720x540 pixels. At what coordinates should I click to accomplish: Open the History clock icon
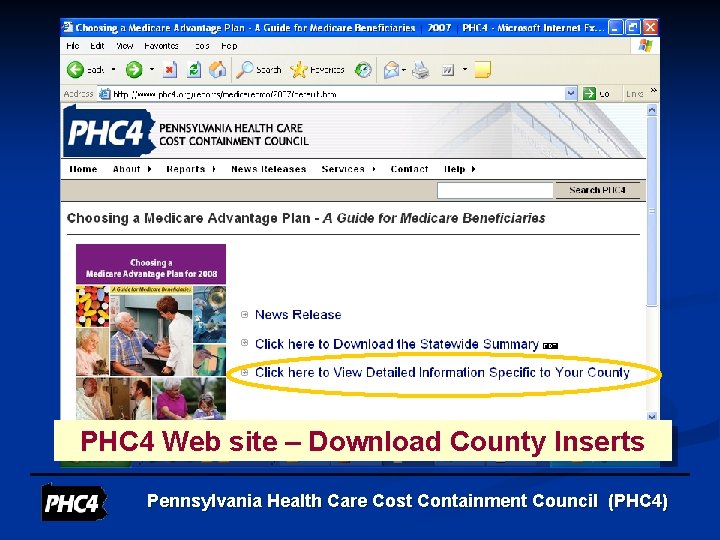tap(363, 70)
